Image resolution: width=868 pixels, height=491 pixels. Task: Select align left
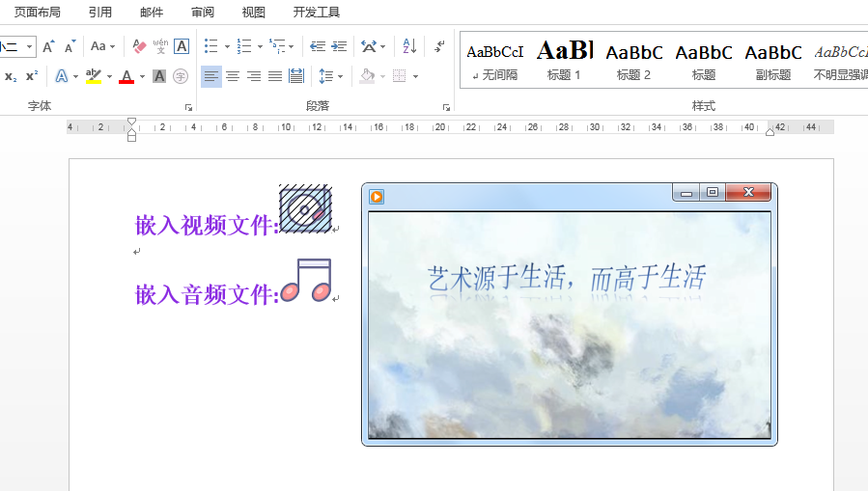(x=210, y=76)
